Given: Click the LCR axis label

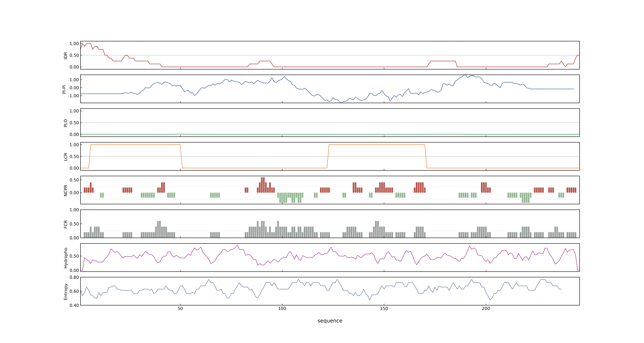Looking at the screenshot, I should point(66,157).
